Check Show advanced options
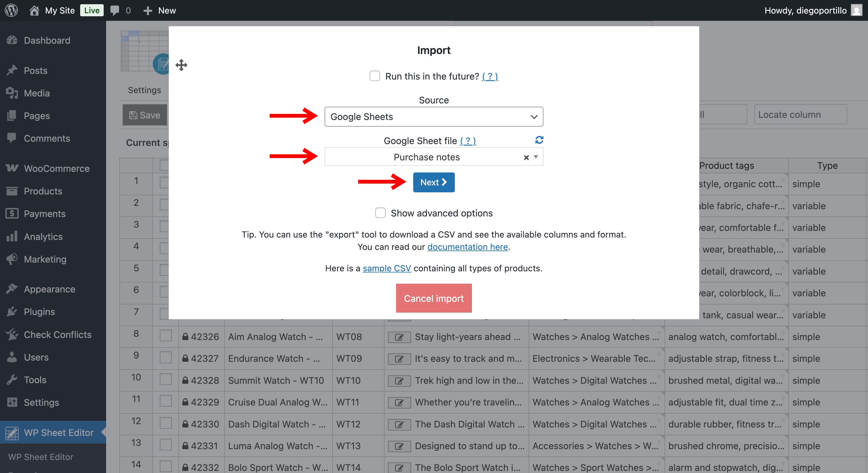This screenshot has height=473, width=868. pyautogui.click(x=380, y=213)
